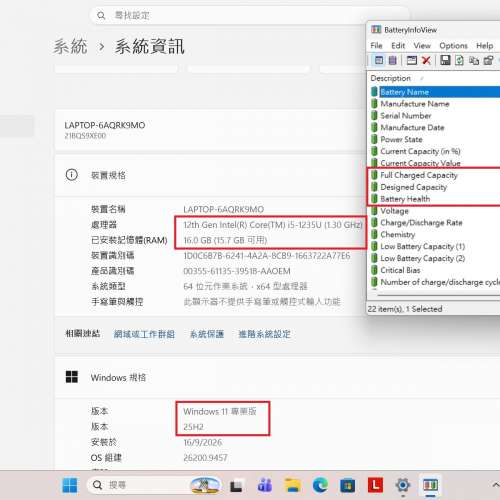Select the Battery Health row
Image resolution: width=500 pixels, height=500 pixels.
435,199
